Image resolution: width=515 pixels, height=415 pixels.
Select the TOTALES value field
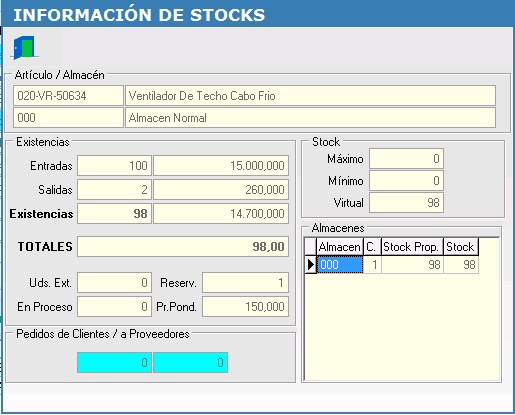[183, 246]
